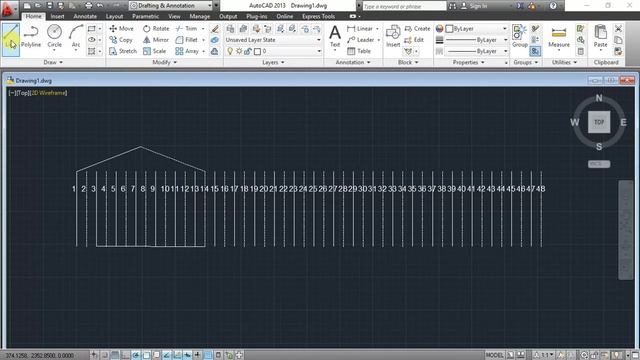This screenshot has height=360, width=640.
Task: Toggle Polar Tracking in status bar
Action: coord(136,355)
